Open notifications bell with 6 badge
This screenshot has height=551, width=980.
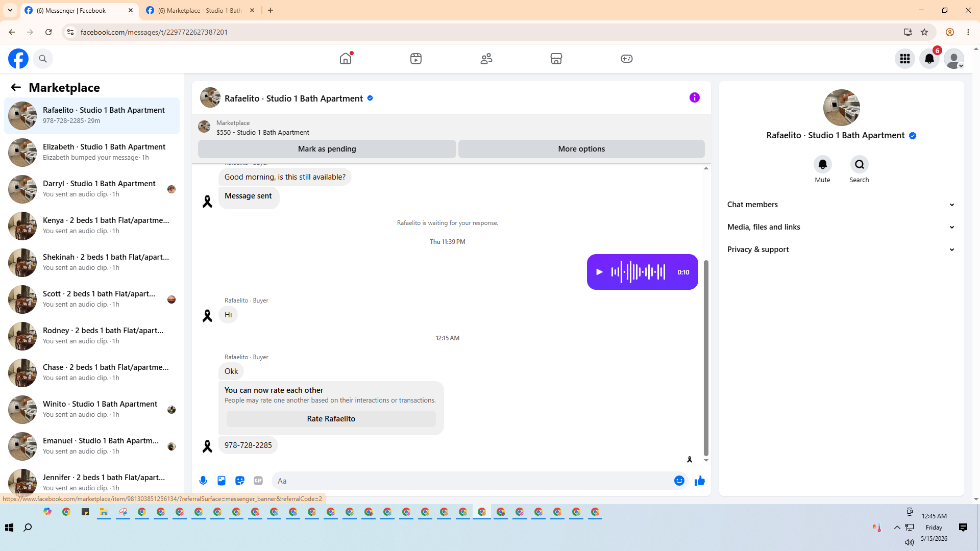tap(929, 59)
